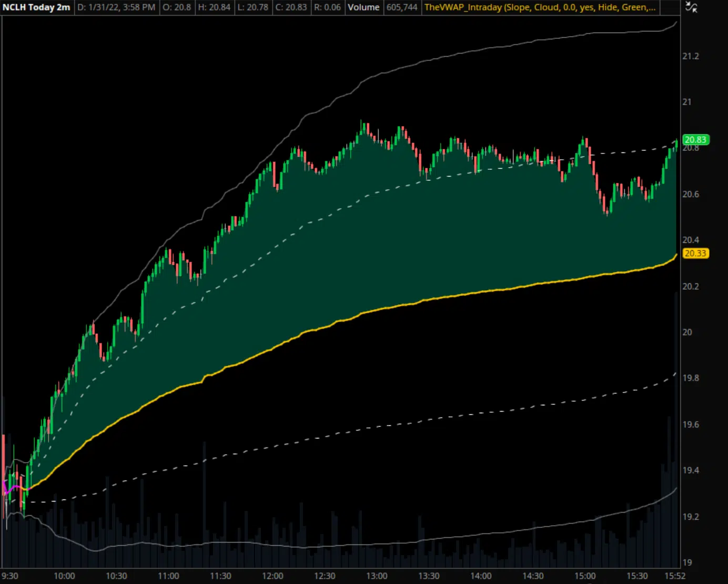Click the 19.2 price axis label
This screenshot has width=728, height=584.
point(691,517)
